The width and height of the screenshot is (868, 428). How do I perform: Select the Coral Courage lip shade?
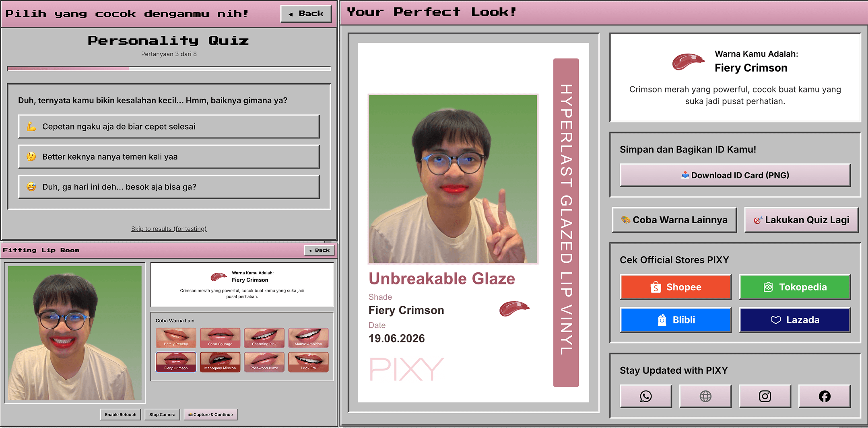coord(220,338)
